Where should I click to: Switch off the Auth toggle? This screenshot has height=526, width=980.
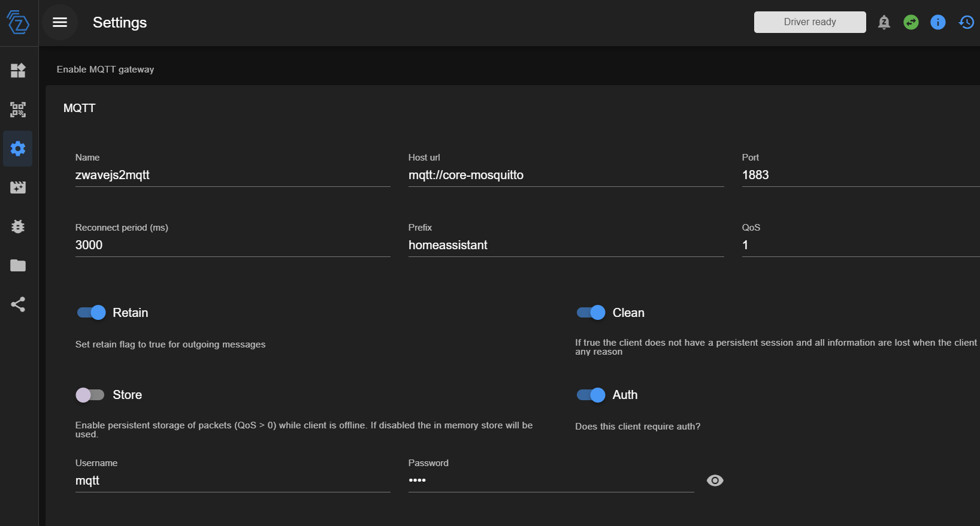[x=591, y=395]
